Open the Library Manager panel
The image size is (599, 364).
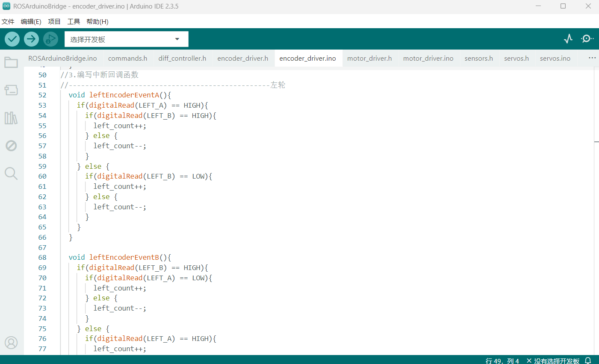(11, 118)
